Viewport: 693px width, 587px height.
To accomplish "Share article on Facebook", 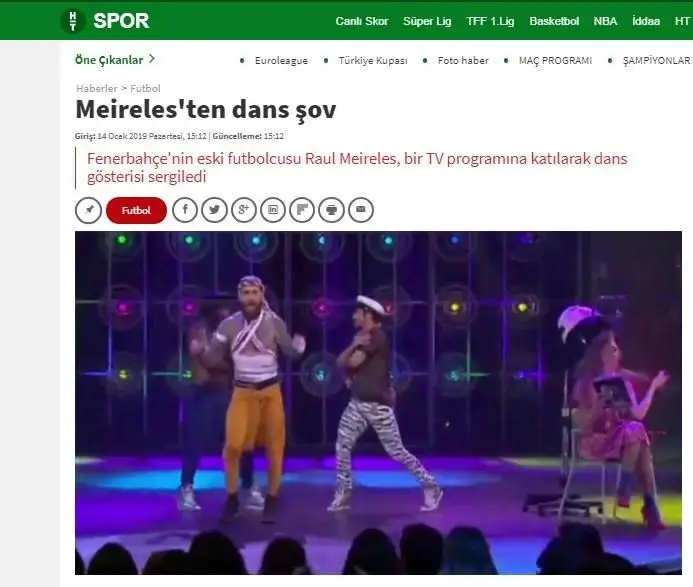I will point(185,210).
